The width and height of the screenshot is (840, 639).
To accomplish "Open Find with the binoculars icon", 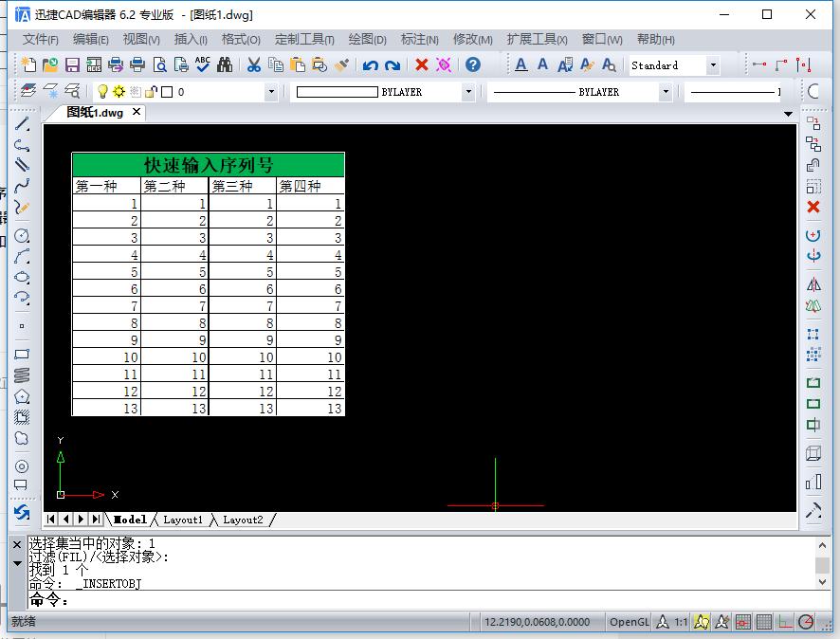I will point(225,65).
